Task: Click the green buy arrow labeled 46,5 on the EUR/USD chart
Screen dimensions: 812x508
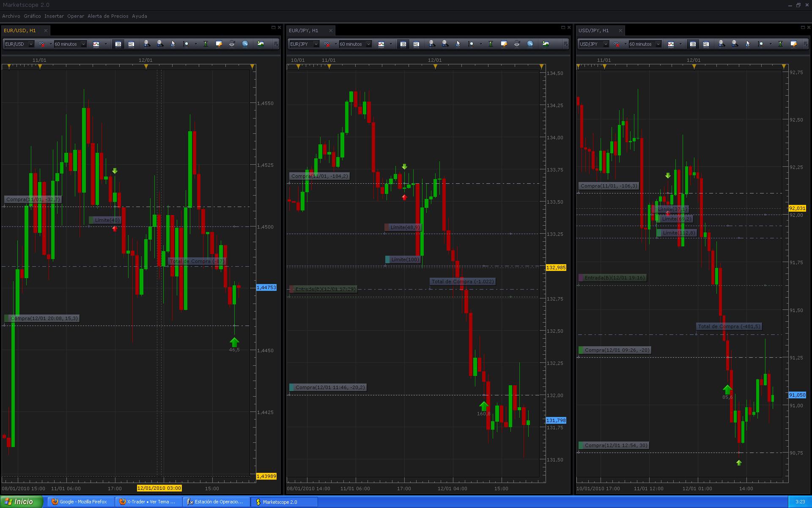Action: 234,342
